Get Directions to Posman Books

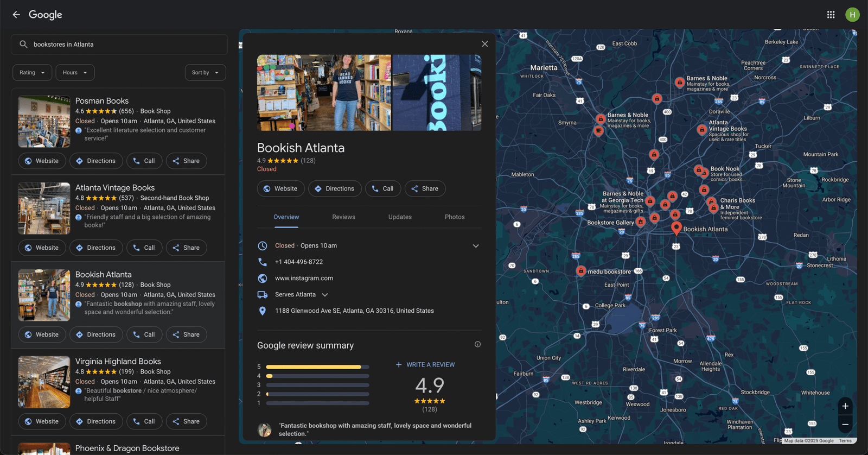click(x=96, y=161)
